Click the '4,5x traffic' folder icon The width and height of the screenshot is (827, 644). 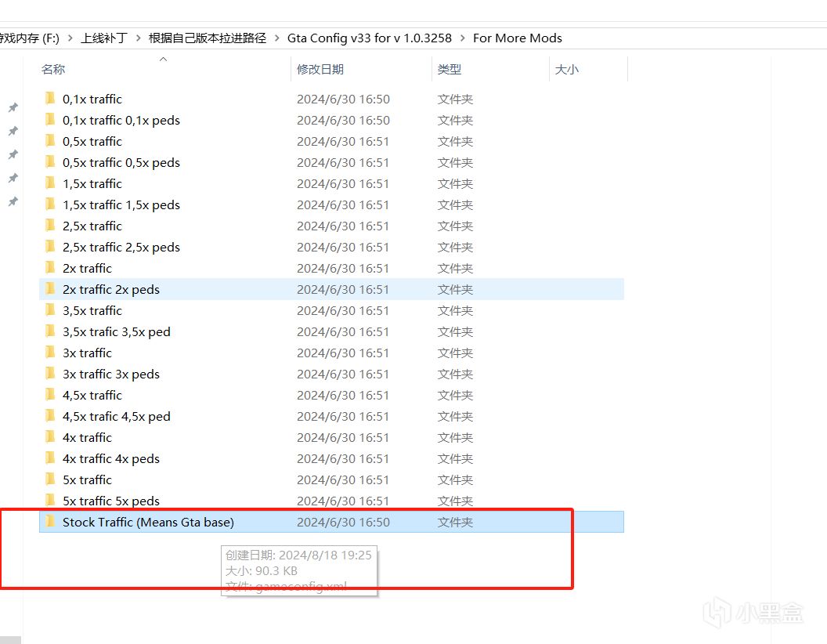[50, 395]
